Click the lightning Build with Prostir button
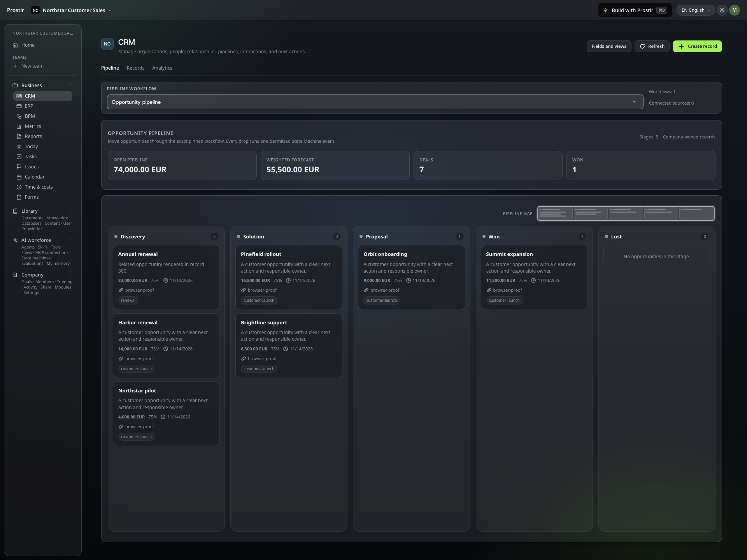Image resolution: width=747 pixels, height=560 pixels. 635,10
